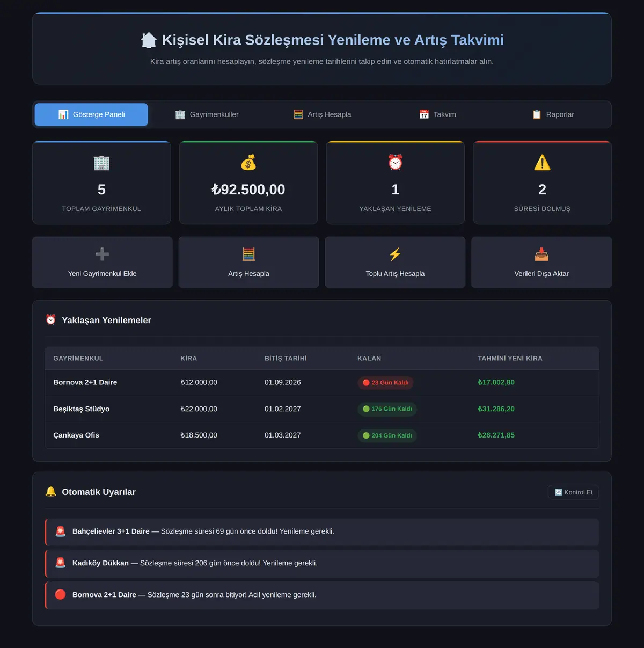The height and width of the screenshot is (648, 644).
Task: Open the Raporlar tab
Action: point(553,114)
